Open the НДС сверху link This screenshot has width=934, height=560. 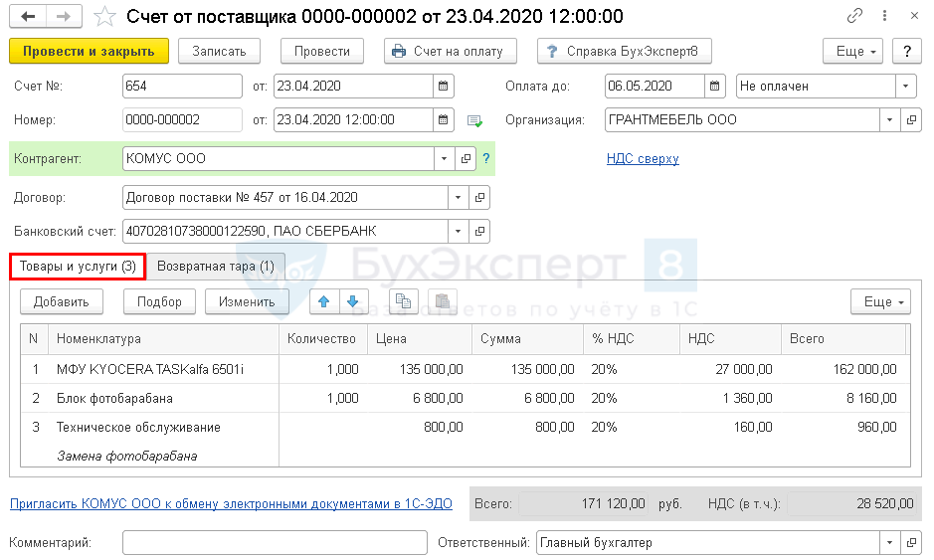point(643,158)
